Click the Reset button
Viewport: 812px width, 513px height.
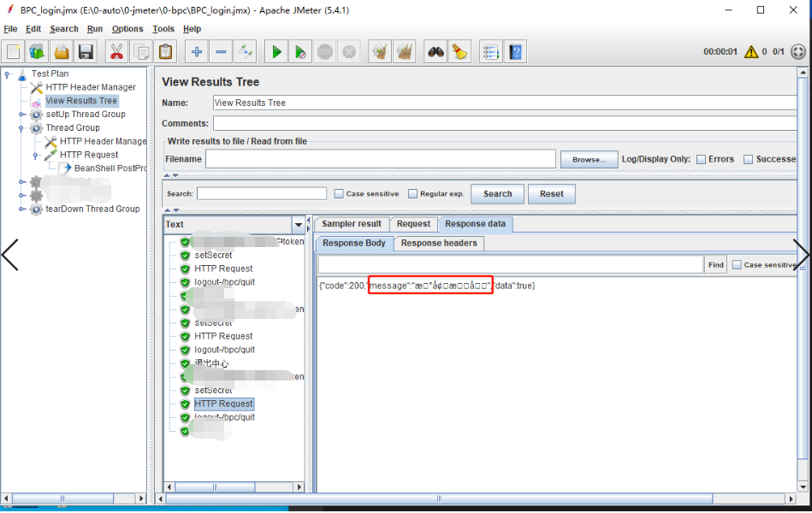(x=552, y=194)
